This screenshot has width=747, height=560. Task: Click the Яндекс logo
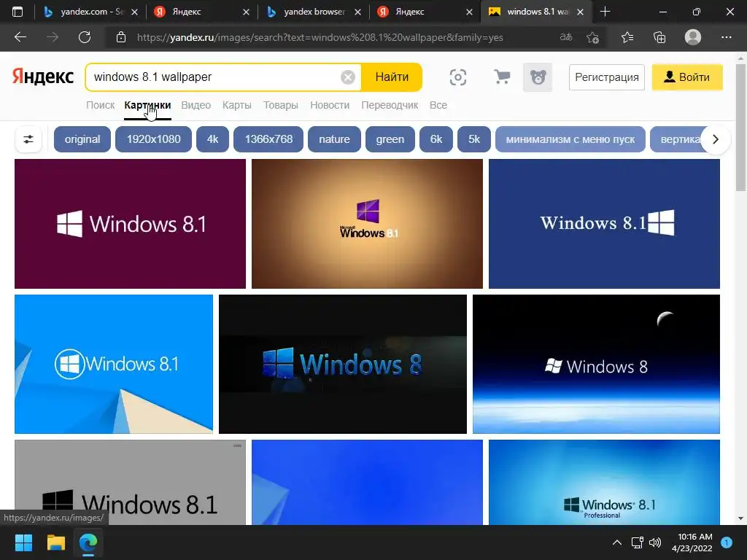point(43,76)
